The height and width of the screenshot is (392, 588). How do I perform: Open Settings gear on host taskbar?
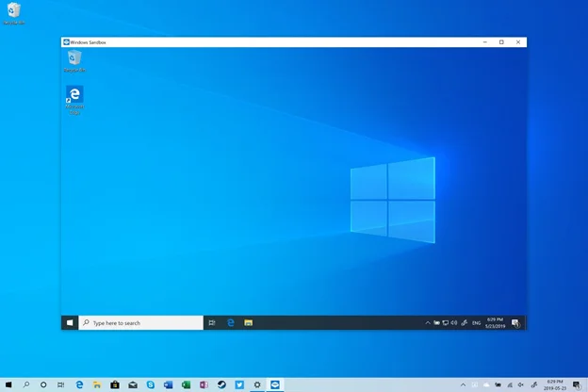coord(257,384)
